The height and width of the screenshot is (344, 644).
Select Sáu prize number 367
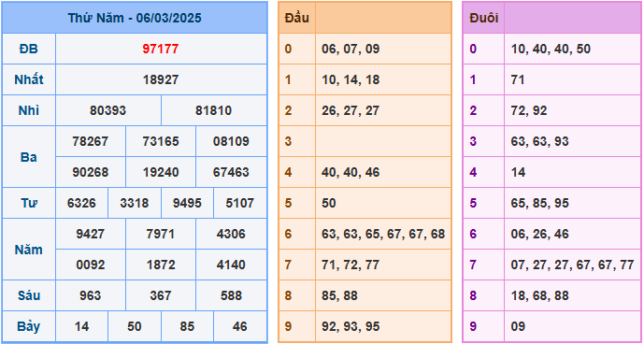161,295
